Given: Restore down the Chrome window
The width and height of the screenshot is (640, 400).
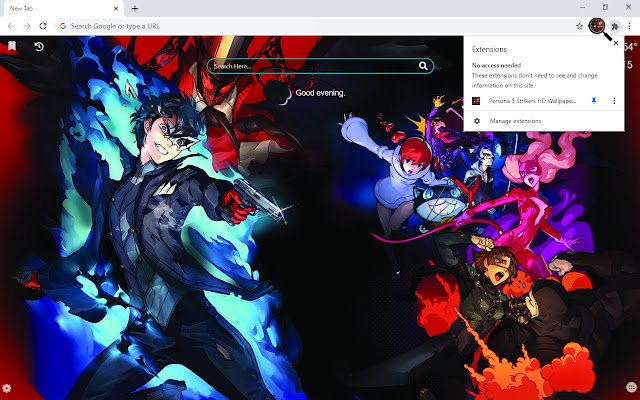Looking at the screenshot, I should coord(605,7).
